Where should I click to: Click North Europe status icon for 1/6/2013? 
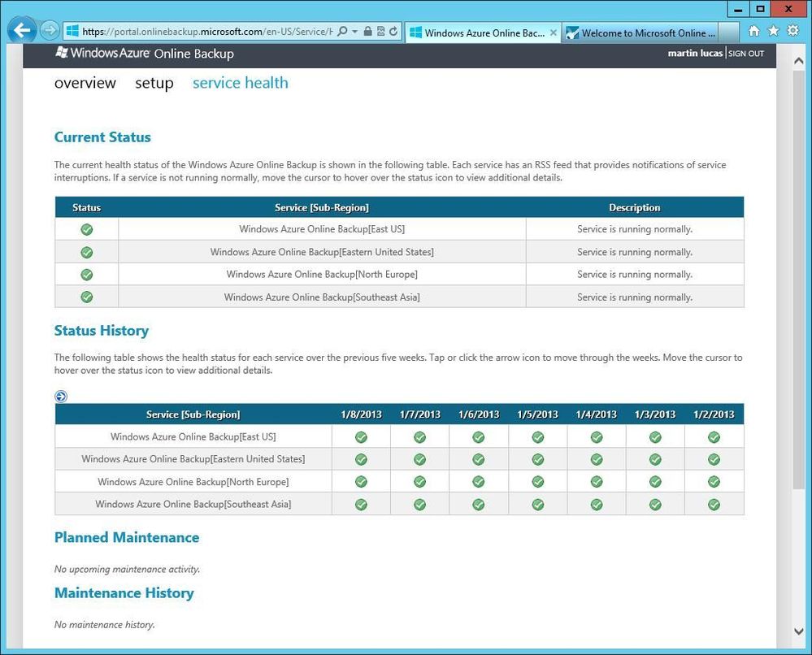[479, 482]
